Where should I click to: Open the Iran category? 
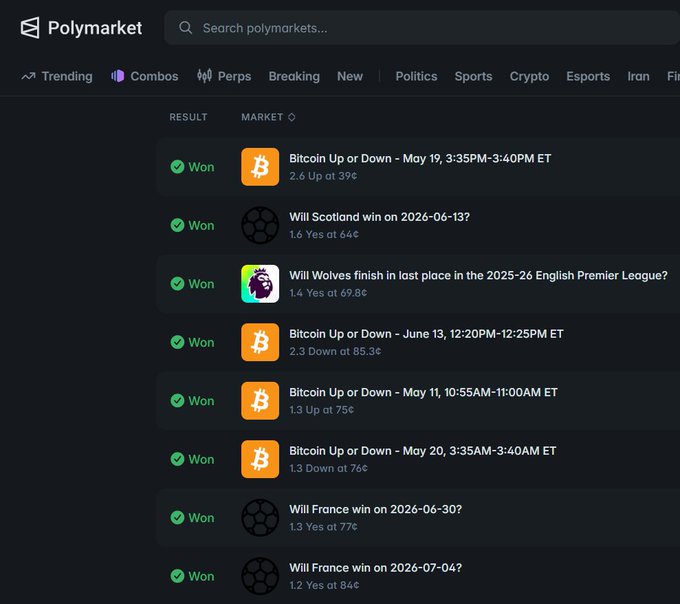638,76
